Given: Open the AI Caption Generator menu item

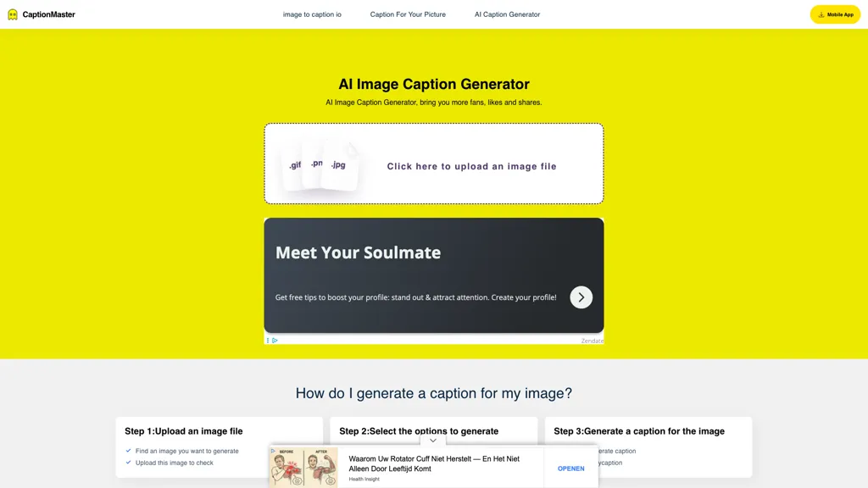Looking at the screenshot, I should 507,14.
